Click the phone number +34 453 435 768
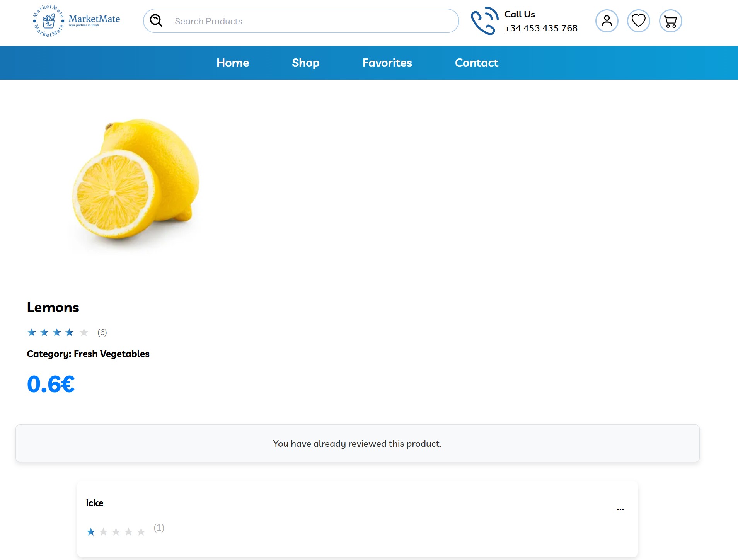738x560 pixels. [x=540, y=28]
